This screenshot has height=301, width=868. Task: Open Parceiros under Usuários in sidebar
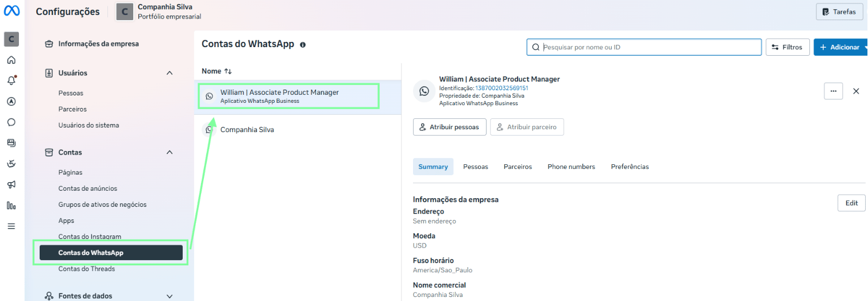point(72,109)
